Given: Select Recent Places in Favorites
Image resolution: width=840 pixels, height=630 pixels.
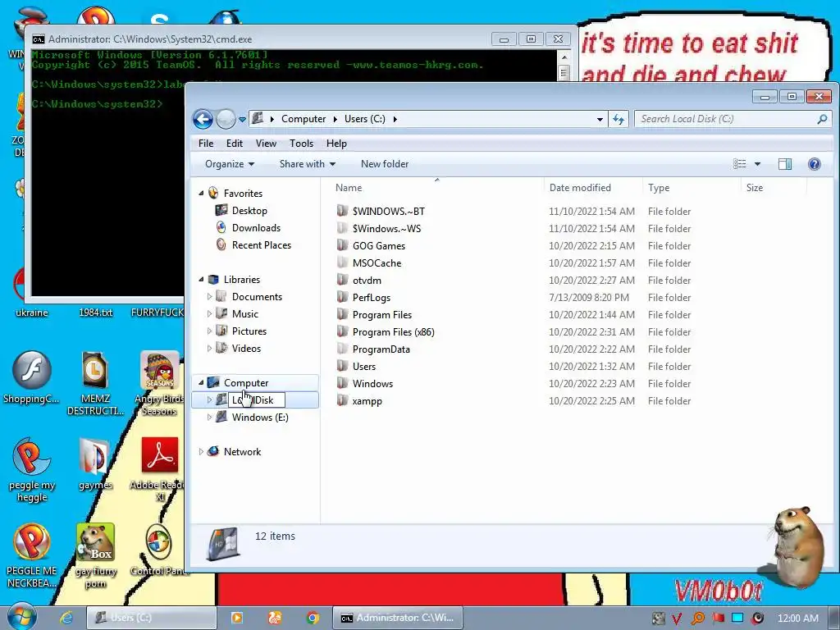Looking at the screenshot, I should coord(262,244).
